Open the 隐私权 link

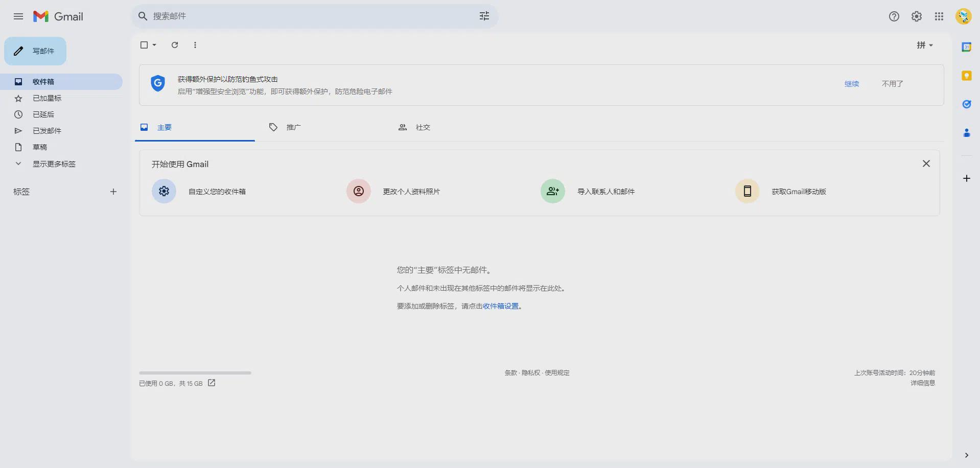(x=531, y=373)
